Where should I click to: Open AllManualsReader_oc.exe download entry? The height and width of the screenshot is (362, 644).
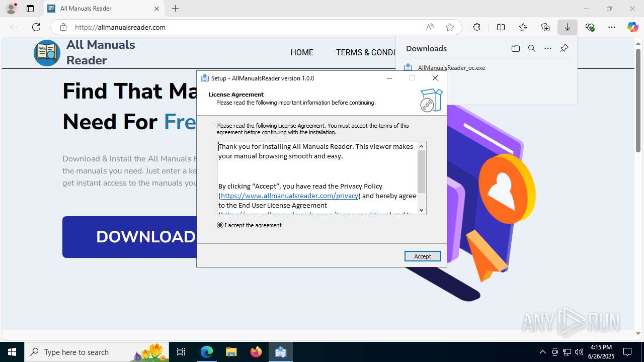[x=451, y=67]
